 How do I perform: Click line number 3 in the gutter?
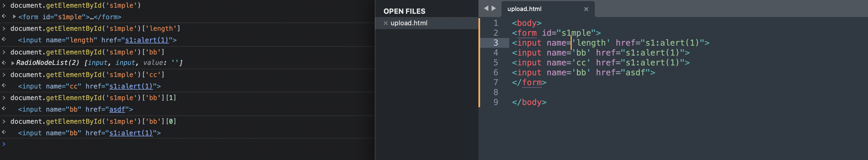pos(496,43)
